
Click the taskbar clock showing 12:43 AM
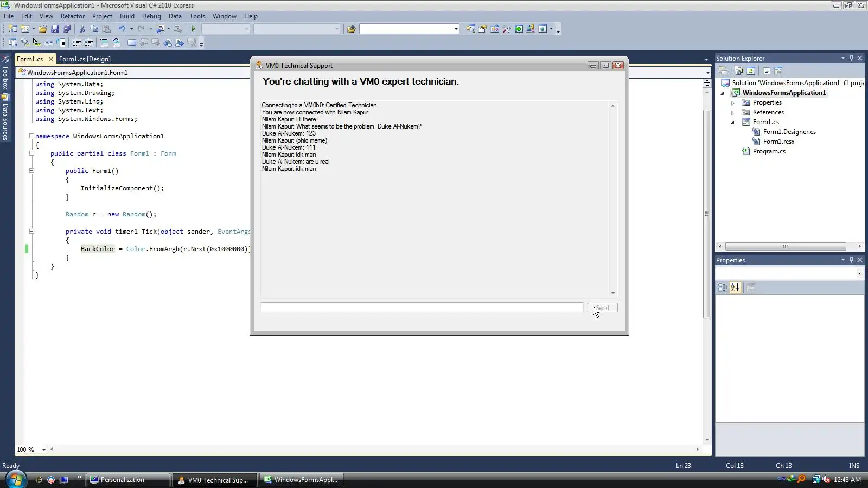click(x=847, y=480)
